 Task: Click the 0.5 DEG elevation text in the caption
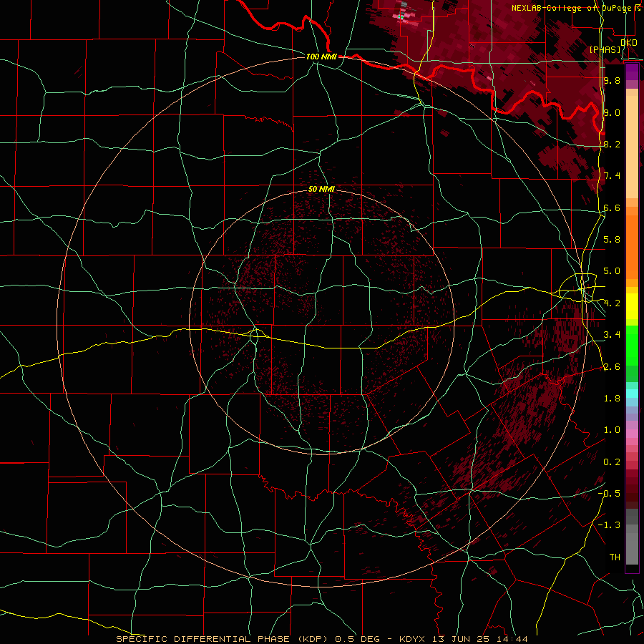pyautogui.click(x=357, y=639)
